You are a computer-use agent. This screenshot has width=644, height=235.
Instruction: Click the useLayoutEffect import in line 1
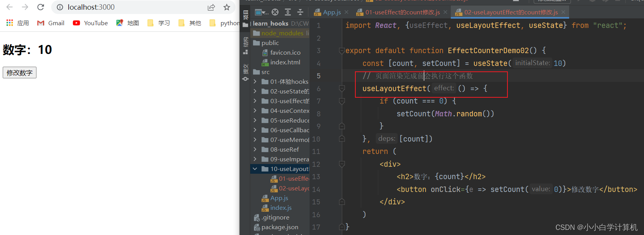pyautogui.click(x=488, y=25)
